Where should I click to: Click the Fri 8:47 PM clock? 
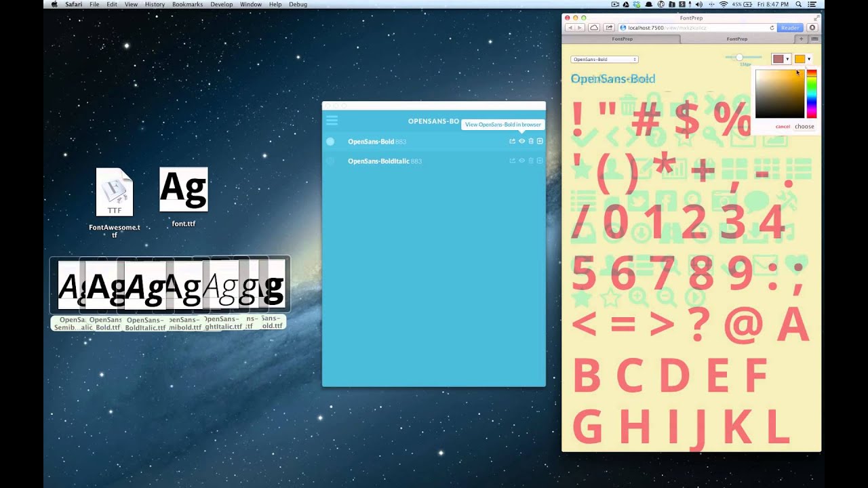pos(772,4)
